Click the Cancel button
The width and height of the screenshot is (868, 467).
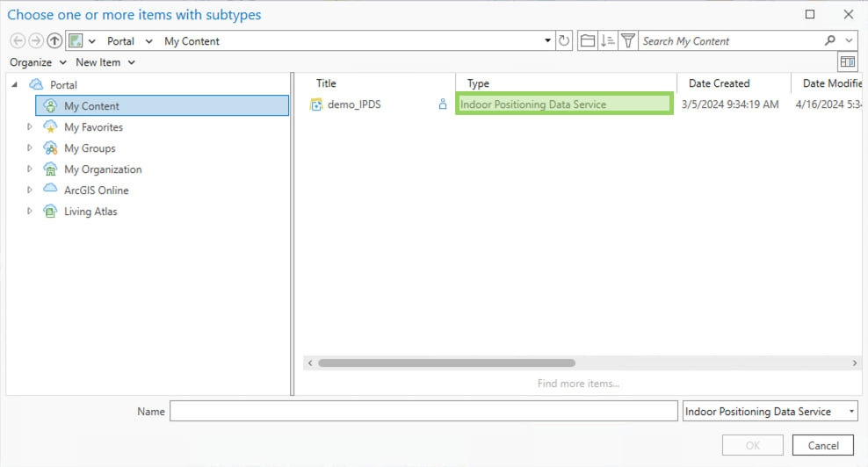coord(822,445)
